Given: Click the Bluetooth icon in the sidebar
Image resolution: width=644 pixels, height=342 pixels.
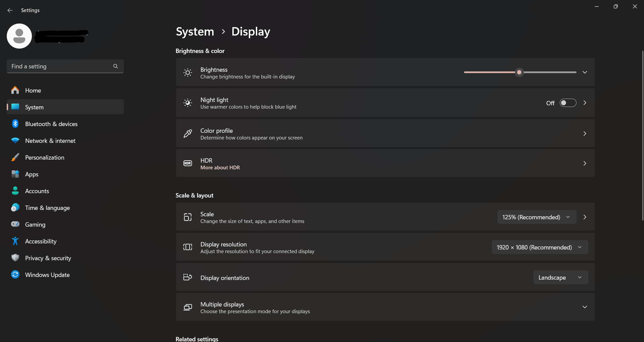Looking at the screenshot, I should tap(15, 124).
